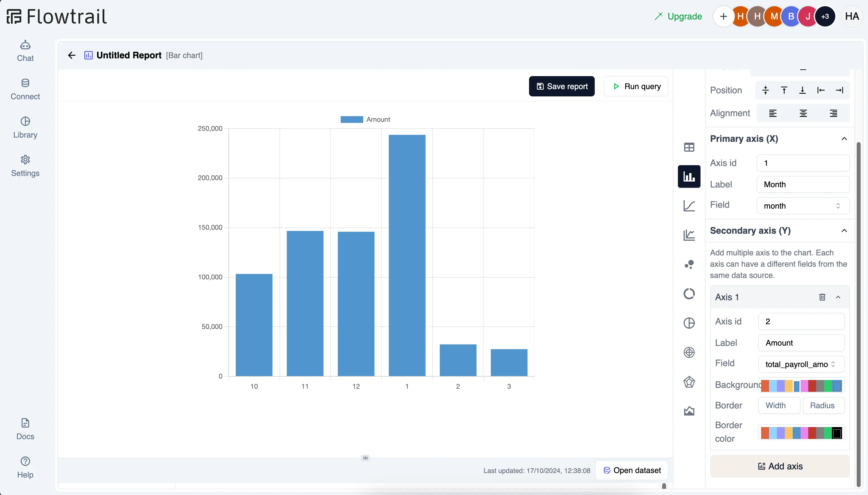The width and height of the screenshot is (868, 495).
Task: Click the Untitled Report title
Action: [x=129, y=55]
